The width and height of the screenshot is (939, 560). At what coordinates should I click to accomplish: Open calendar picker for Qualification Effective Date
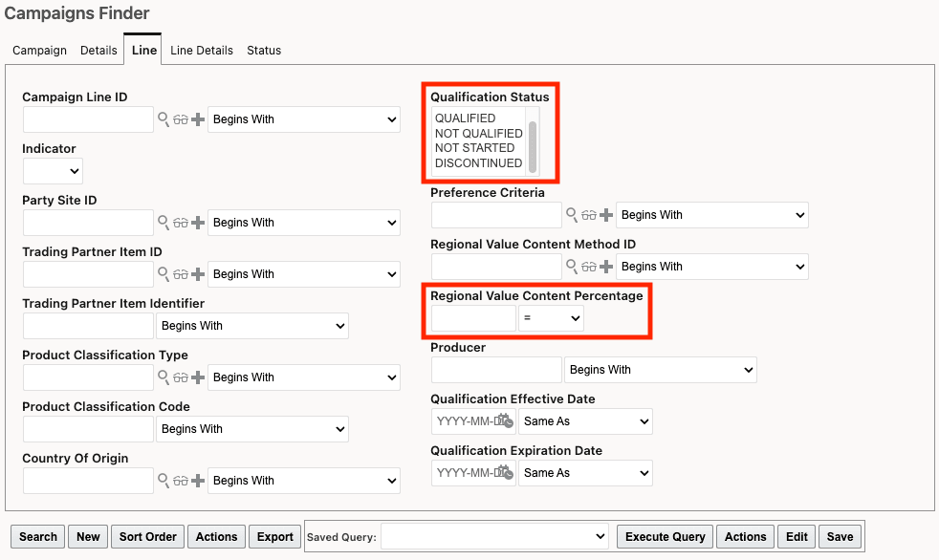pyautogui.click(x=506, y=421)
